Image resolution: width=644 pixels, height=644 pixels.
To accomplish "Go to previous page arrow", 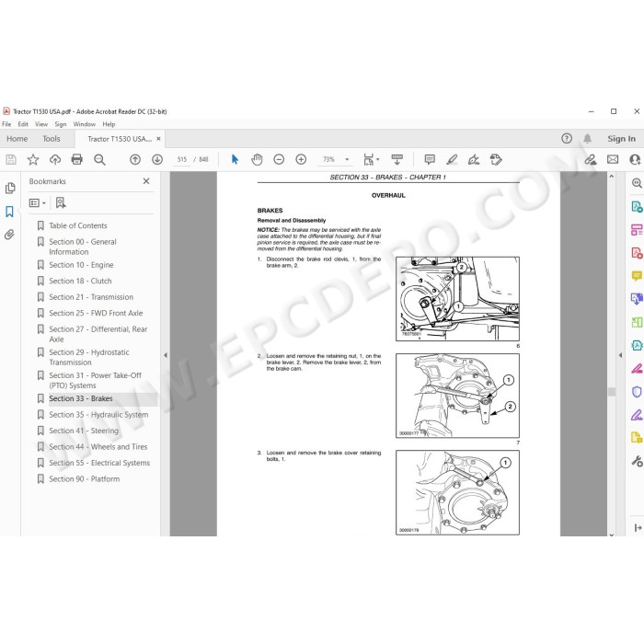I will coord(135,159).
